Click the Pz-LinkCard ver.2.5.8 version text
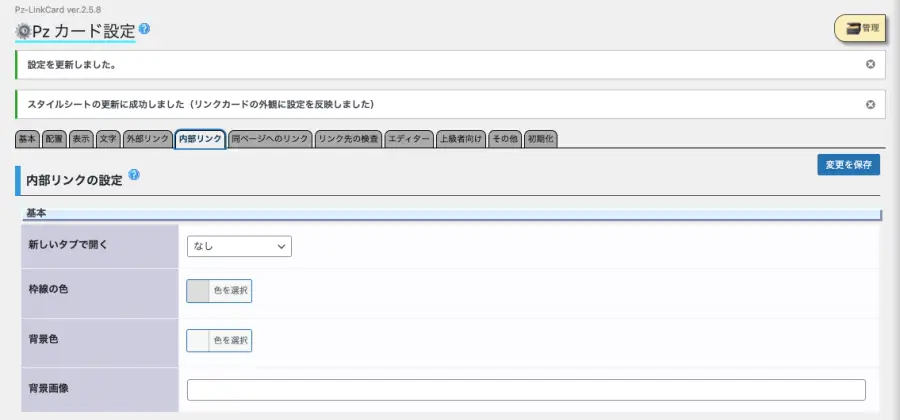The image size is (900, 420). [58, 10]
